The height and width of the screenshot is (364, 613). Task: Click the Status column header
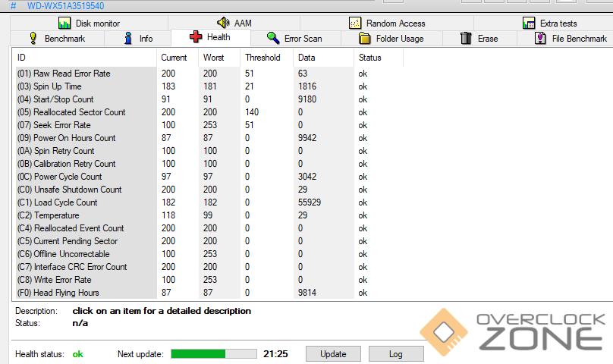click(379, 58)
